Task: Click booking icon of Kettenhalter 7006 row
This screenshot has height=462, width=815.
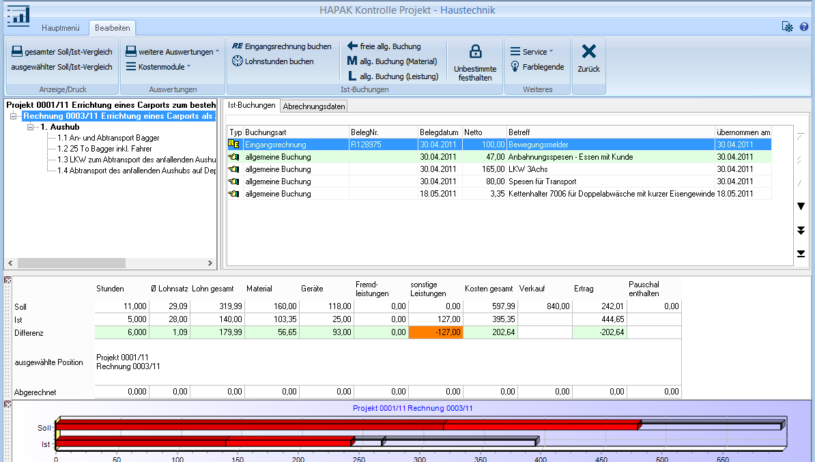Action: pyautogui.click(x=234, y=194)
